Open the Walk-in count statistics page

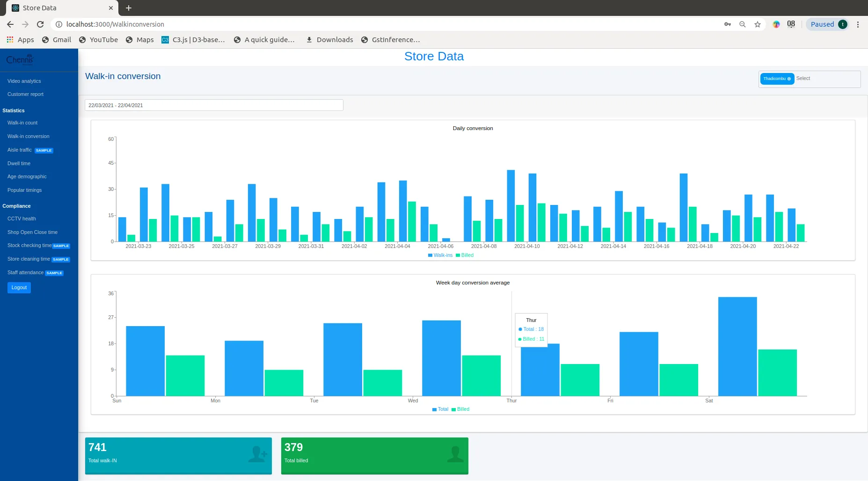click(22, 123)
